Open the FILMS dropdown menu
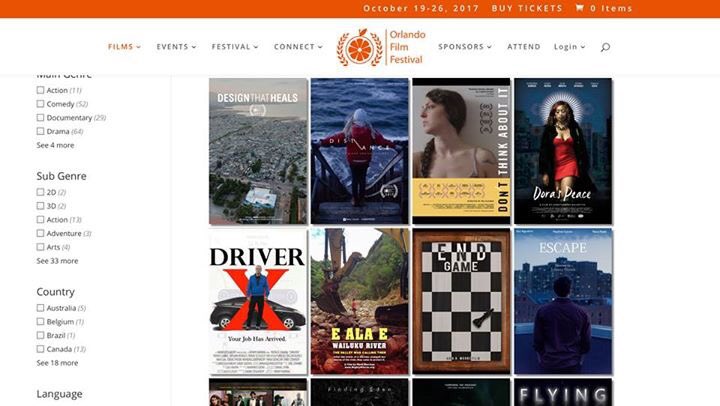The height and width of the screenshot is (406, 720). click(x=124, y=46)
